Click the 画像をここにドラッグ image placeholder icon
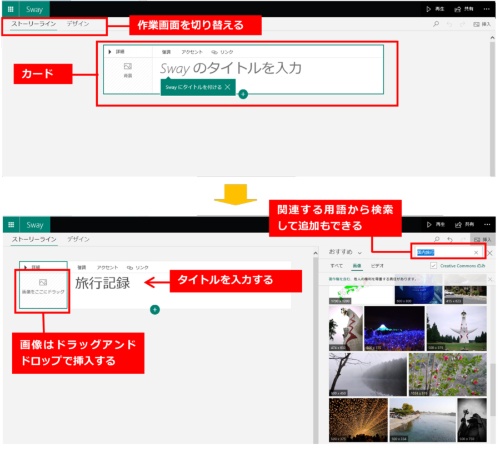500x451 pixels. coord(43,283)
